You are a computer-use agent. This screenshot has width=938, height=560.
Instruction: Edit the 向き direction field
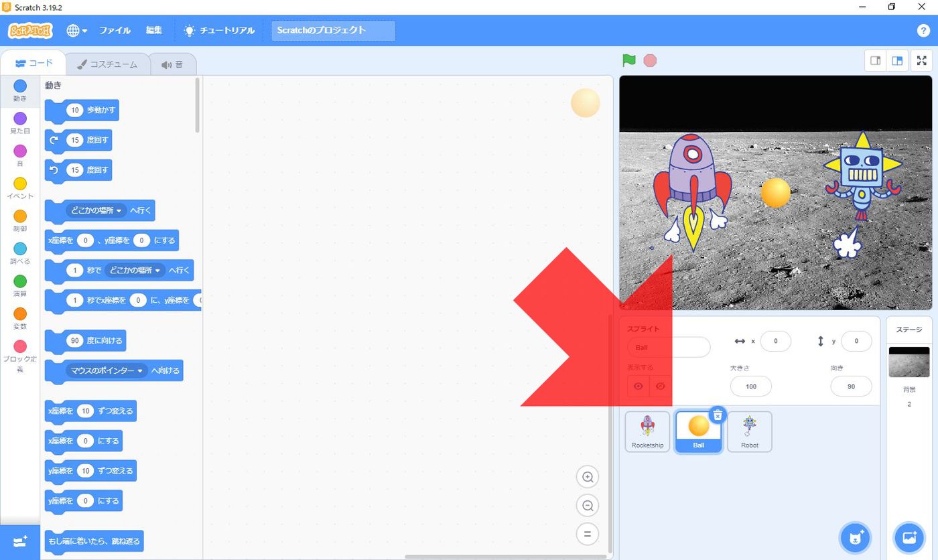coord(851,387)
